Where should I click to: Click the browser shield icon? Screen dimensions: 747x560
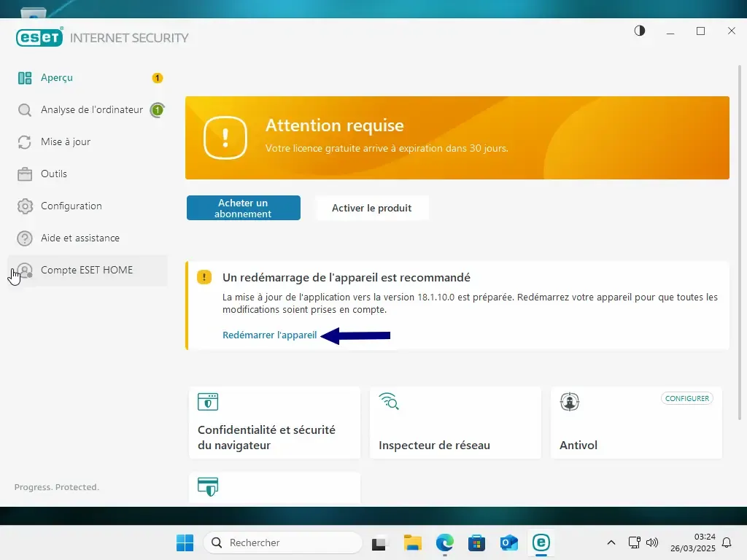coord(208,402)
